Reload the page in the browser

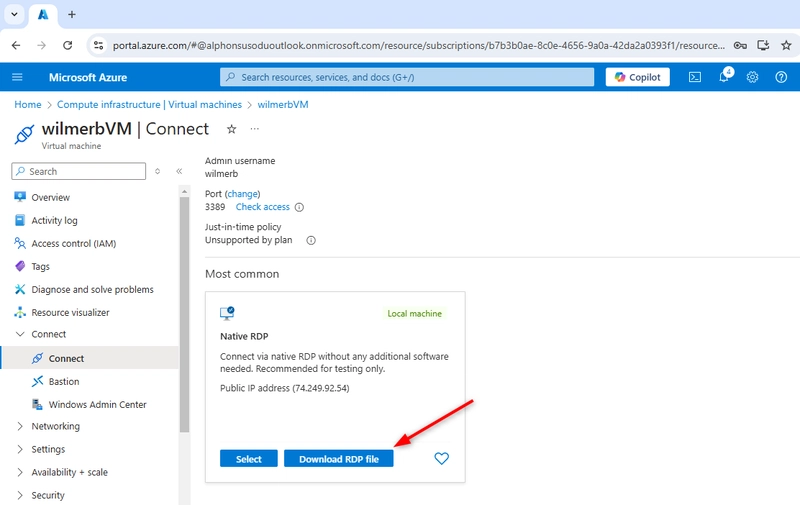67,45
